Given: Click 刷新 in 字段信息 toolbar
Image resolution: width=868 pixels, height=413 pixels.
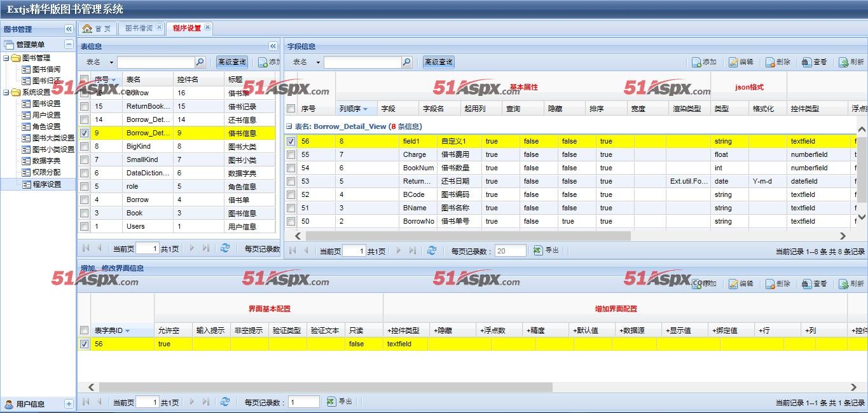Looking at the screenshot, I should coord(851,62).
